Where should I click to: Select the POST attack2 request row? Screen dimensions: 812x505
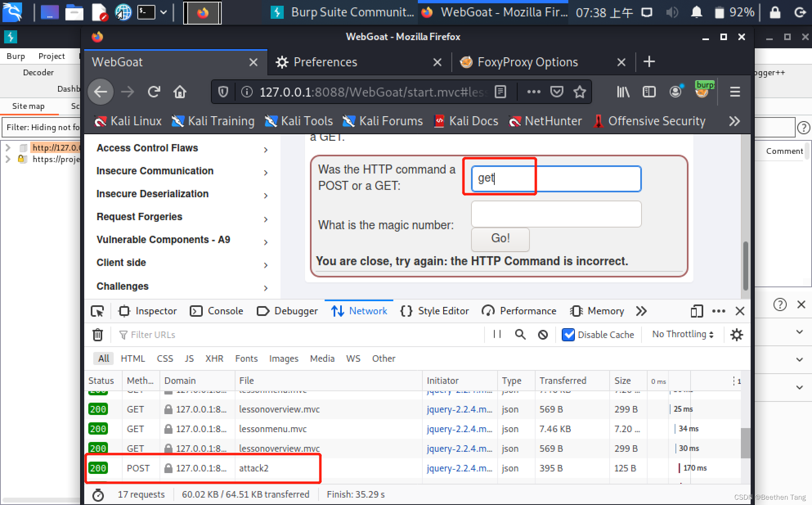(413, 468)
